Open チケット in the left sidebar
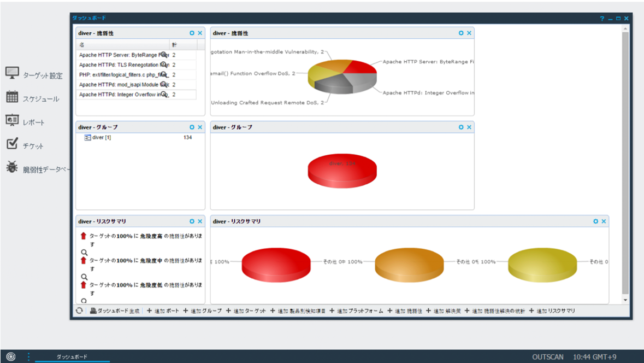This screenshot has height=363, width=644. [25, 145]
